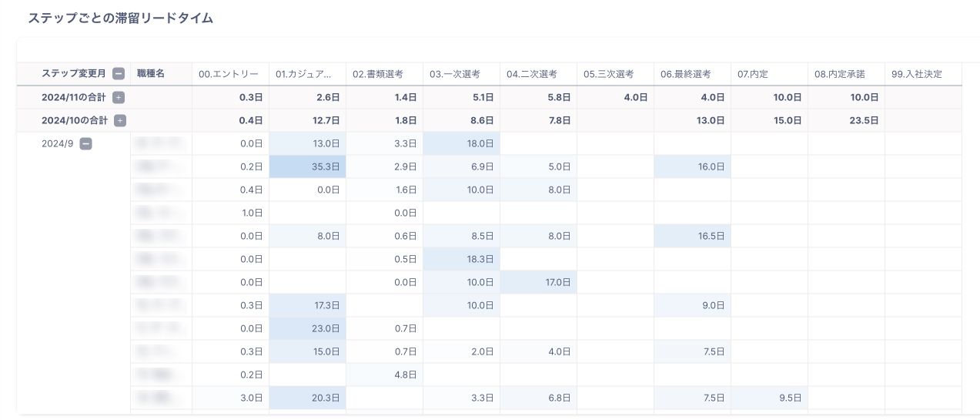Select the 05.三次選考 column header
This screenshot has height=420, width=980.
pyautogui.click(x=609, y=74)
